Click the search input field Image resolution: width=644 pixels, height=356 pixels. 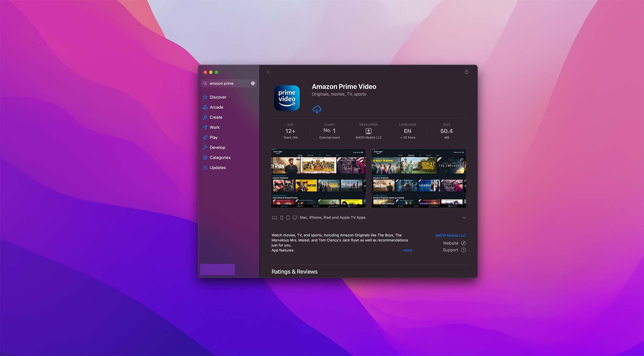(228, 83)
